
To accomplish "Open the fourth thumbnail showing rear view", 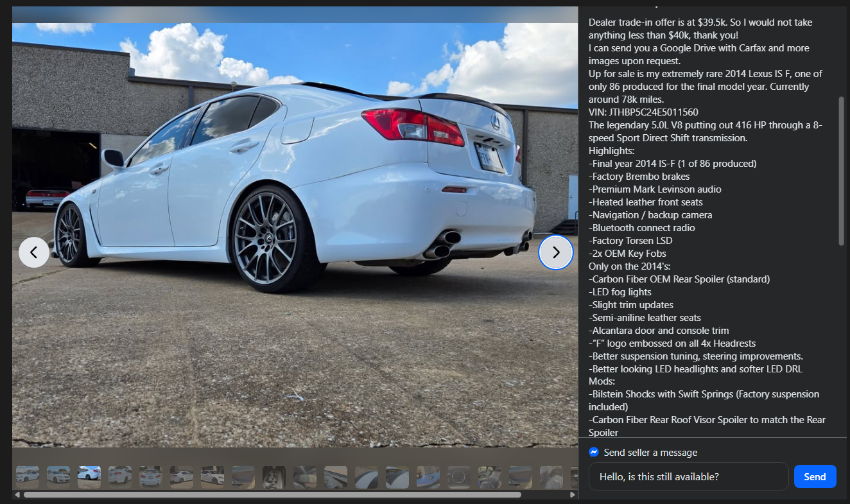I will [120, 477].
